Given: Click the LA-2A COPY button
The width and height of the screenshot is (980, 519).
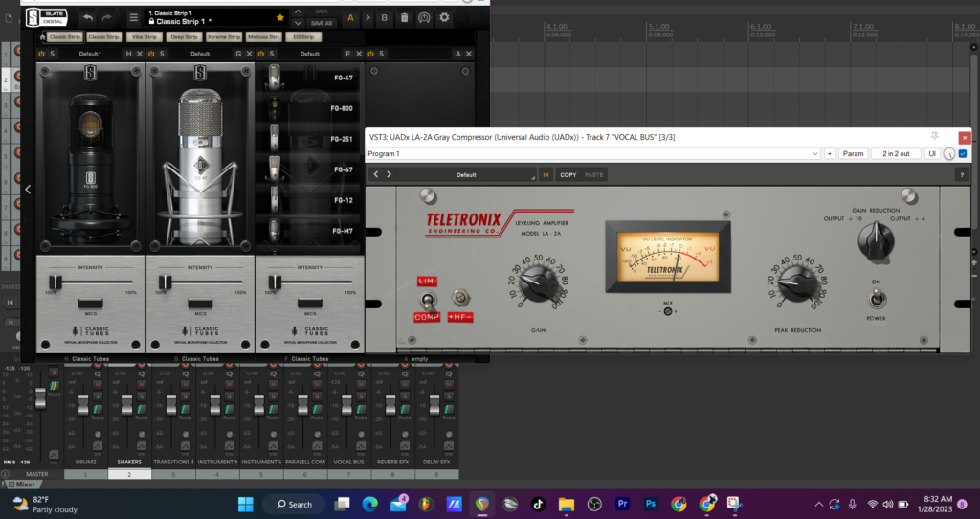Looking at the screenshot, I should coord(568,175).
